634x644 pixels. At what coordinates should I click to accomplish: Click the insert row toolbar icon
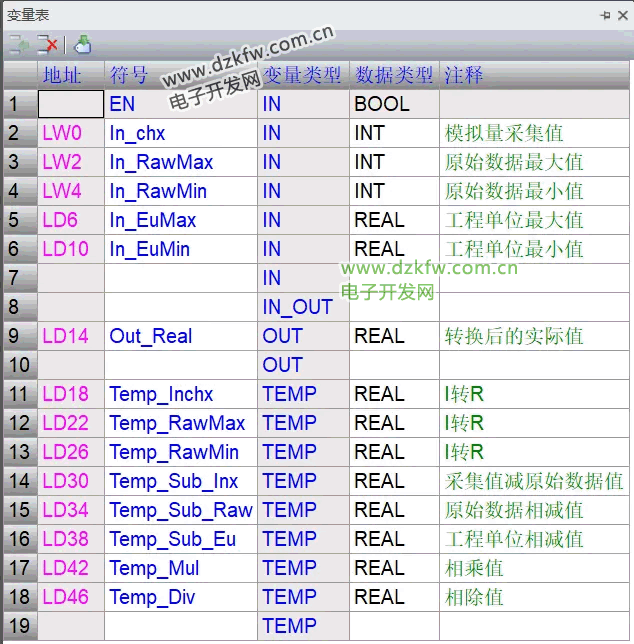[20, 44]
